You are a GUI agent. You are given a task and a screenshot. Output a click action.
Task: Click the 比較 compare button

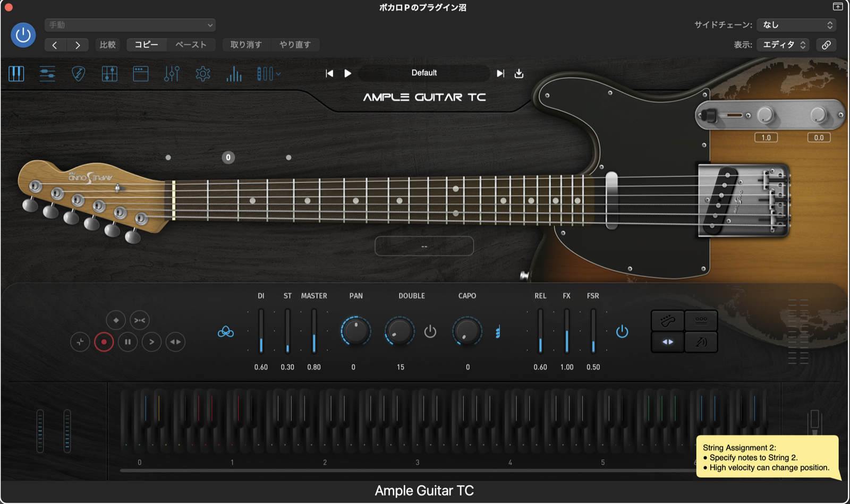107,45
